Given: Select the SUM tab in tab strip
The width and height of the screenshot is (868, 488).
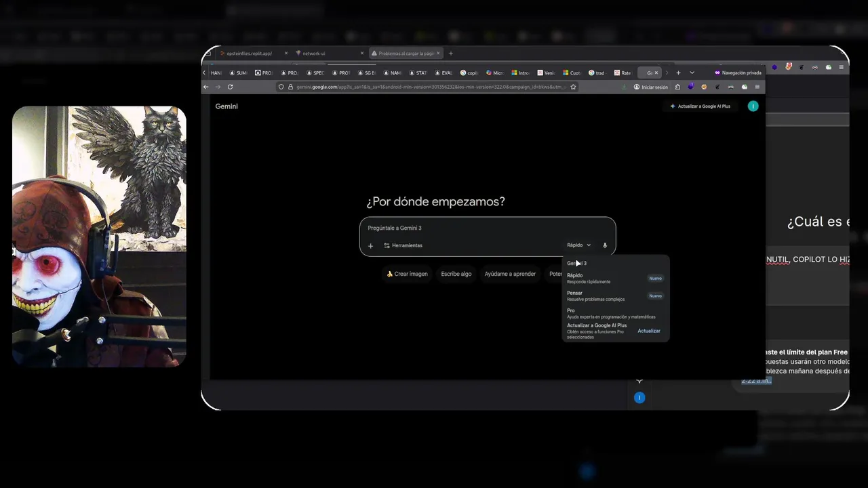Looking at the screenshot, I should [239, 73].
